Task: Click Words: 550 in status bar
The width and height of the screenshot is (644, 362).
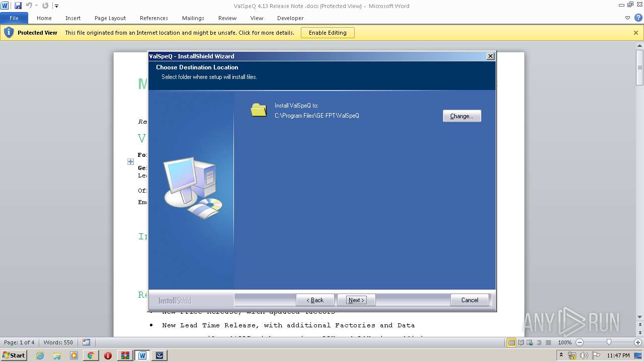Action: pos(58,342)
